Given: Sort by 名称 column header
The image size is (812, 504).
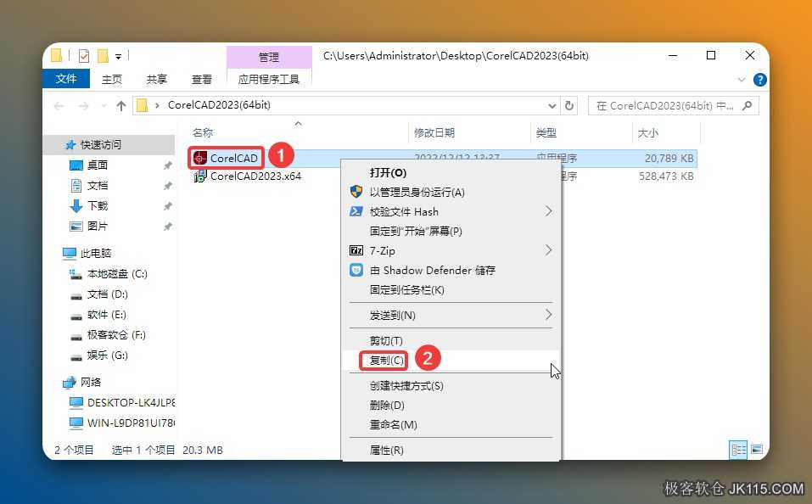Looking at the screenshot, I should (203, 133).
